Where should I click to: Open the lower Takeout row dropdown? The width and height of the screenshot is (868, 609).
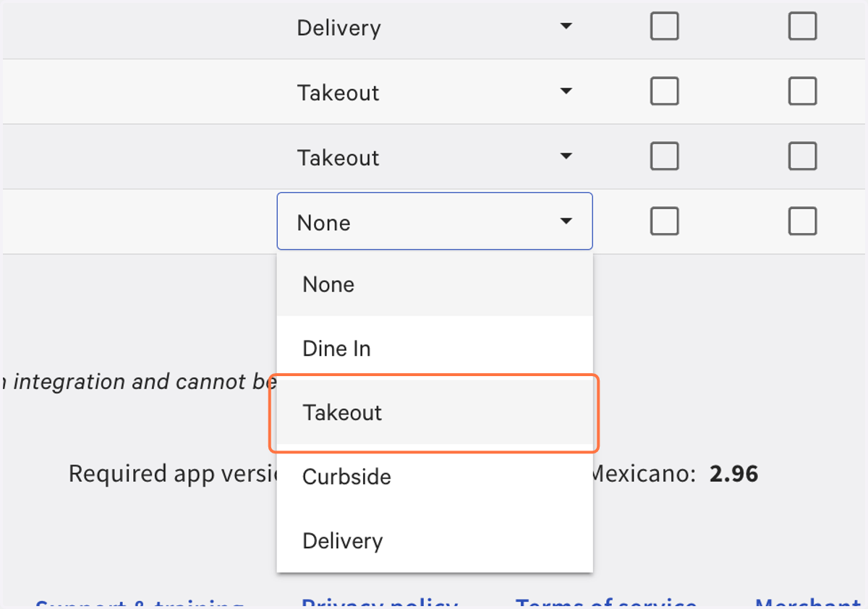(x=435, y=157)
